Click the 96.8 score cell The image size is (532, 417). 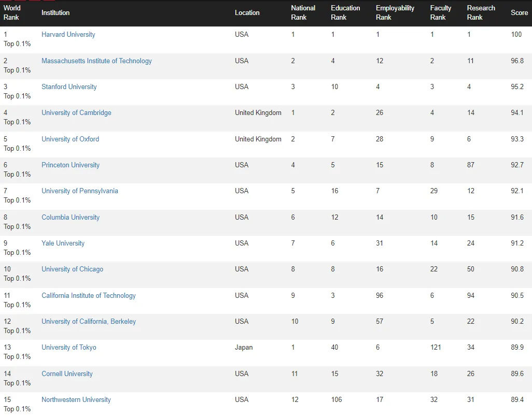[517, 61]
